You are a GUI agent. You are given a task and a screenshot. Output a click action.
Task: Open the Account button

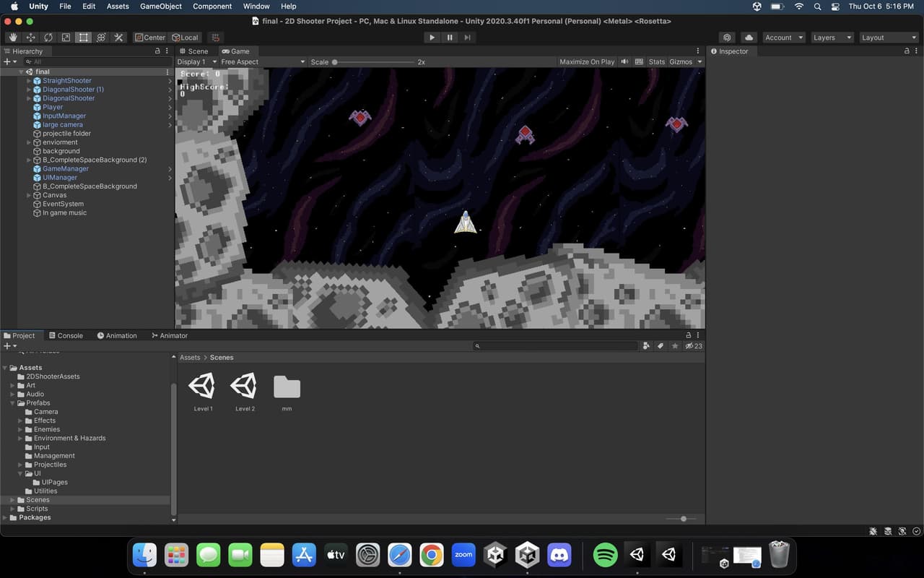click(783, 38)
